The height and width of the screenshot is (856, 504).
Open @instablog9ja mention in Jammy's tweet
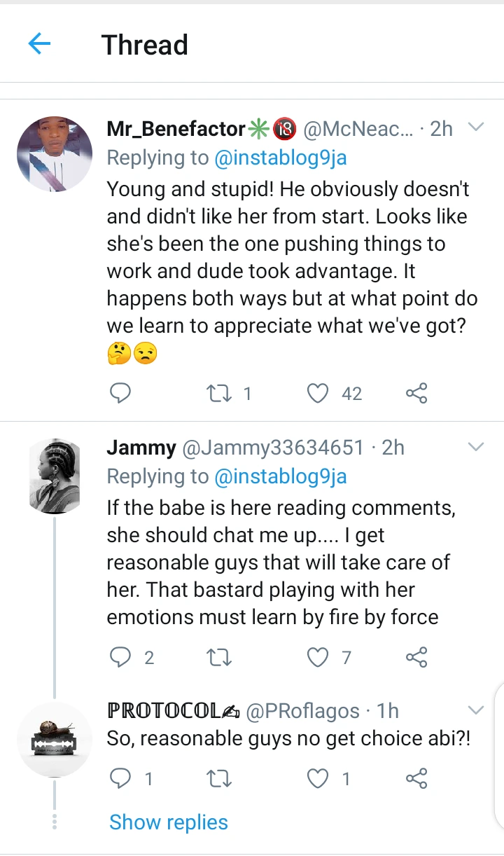281,477
